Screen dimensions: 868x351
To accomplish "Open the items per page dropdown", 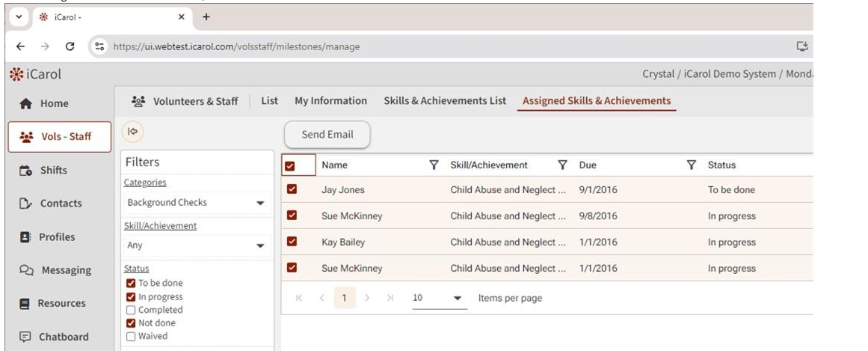I will coord(458,299).
